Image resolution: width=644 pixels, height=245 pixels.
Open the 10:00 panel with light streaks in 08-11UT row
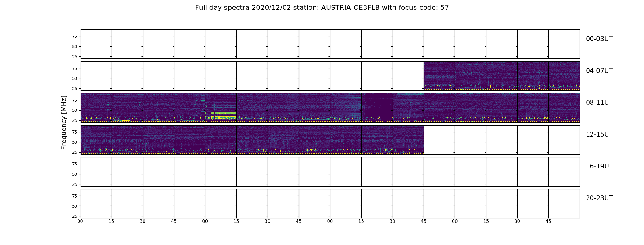[x=346, y=108]
